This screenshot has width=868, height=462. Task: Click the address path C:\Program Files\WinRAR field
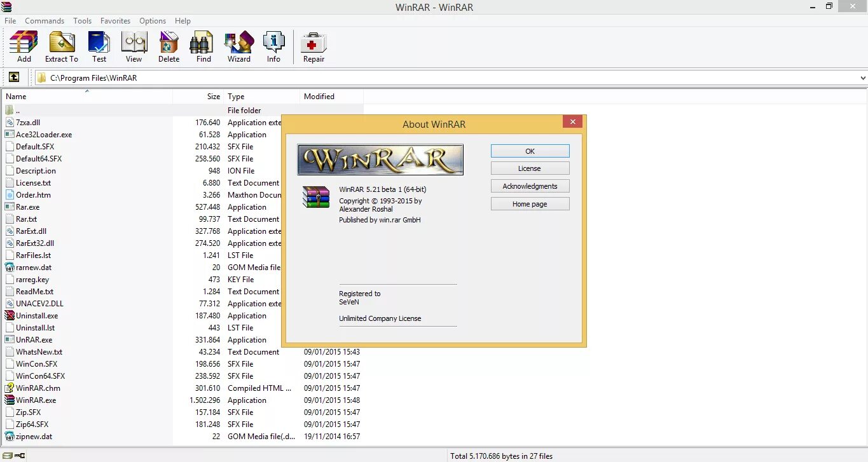(451, 78)
